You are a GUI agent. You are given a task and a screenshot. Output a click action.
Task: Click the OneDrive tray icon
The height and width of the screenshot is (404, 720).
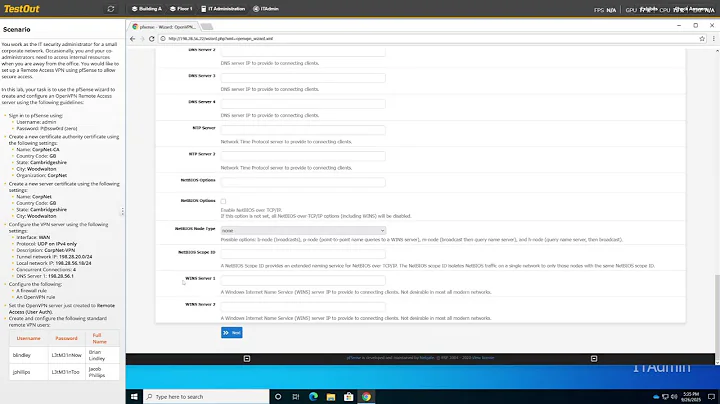[656, 397]
